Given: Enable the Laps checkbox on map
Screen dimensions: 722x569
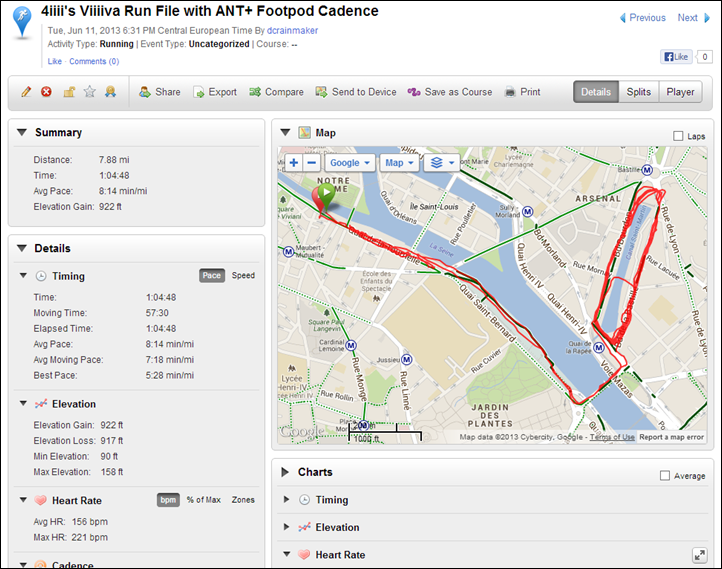Looking at the screenshot, I should point(678,136).
